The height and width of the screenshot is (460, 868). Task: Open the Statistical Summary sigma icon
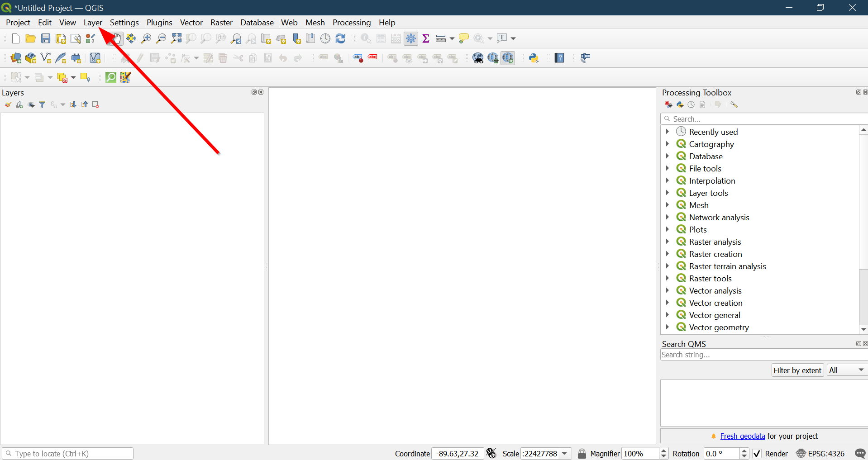[425, 38]
